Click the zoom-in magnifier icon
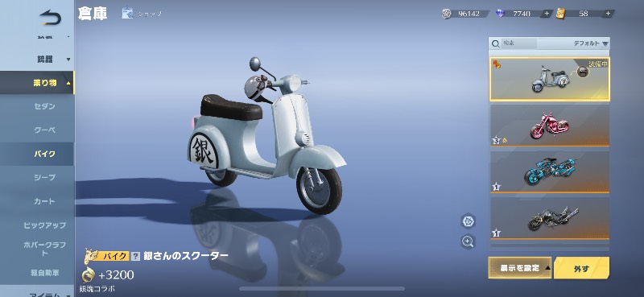Screen dimensions: 644x297 (x=468, y=241)
